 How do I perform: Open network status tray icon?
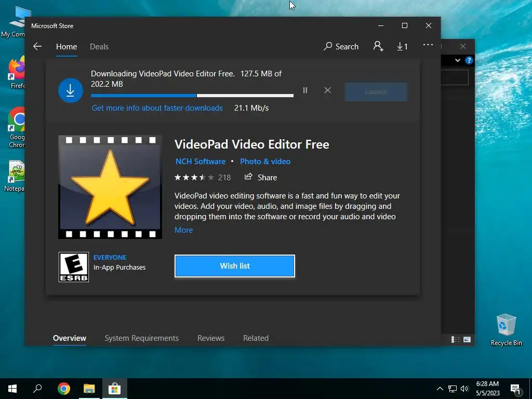pos(453,389)
